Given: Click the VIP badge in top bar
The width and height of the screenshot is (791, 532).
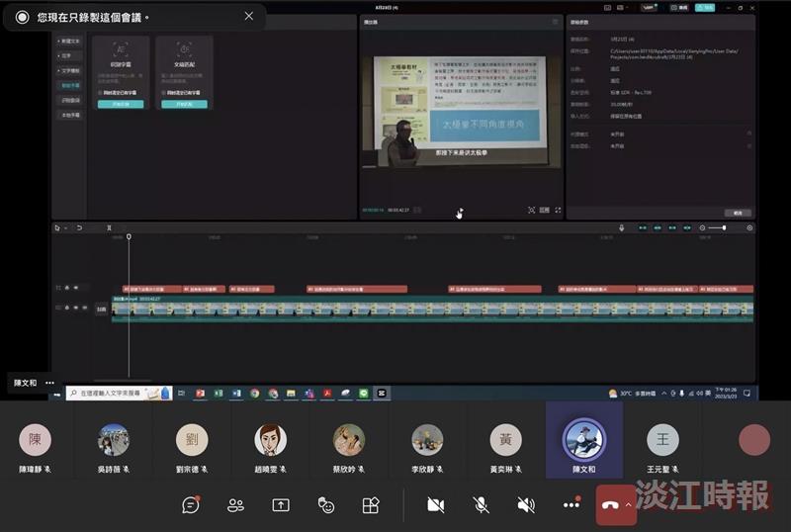Looking at the screenshot, I should pos(650,8).
